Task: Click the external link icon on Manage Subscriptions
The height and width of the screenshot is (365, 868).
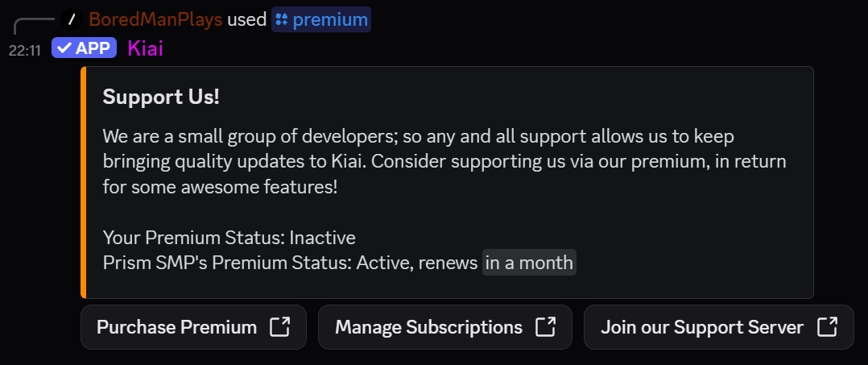Action: pyautogui.click(x=545, y=327)
